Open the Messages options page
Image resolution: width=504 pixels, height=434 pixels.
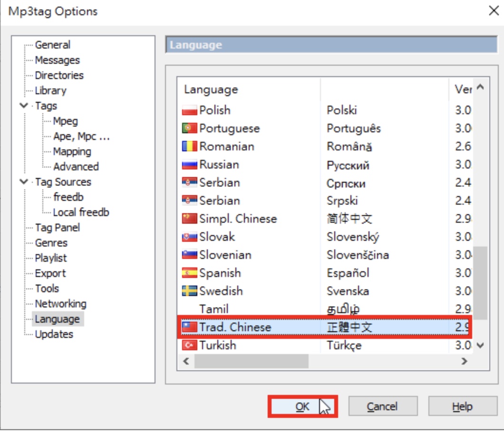(58, 60)
